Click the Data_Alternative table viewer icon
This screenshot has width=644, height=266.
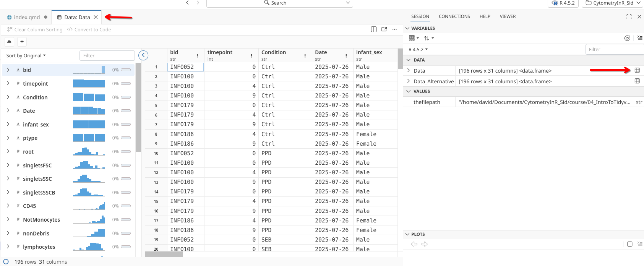637,81
